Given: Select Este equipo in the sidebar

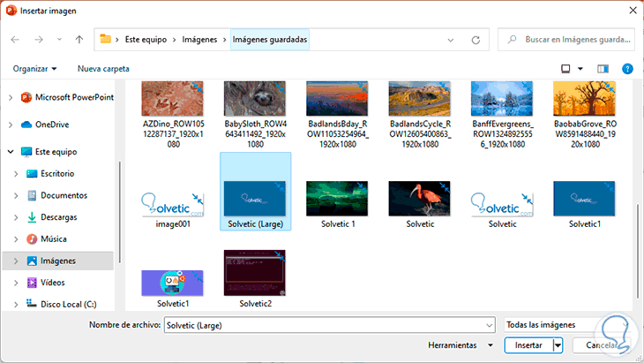Looking at the screenshot, I should 49,152.
